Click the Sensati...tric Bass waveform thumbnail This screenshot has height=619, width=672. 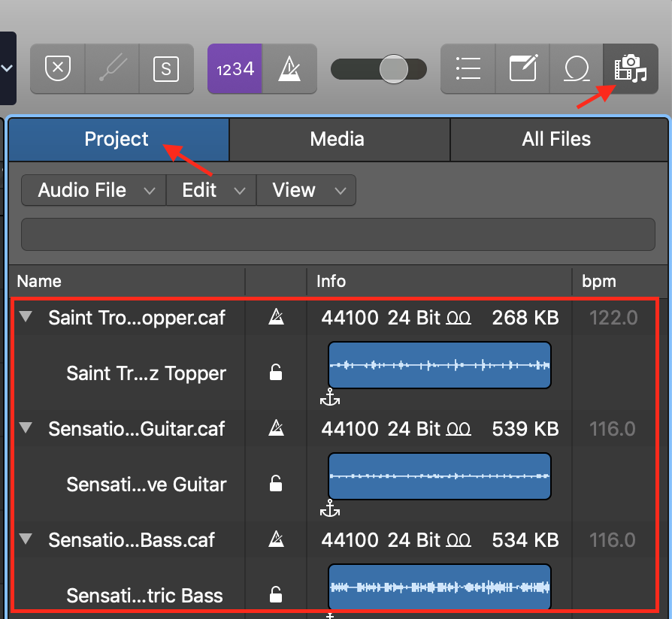pyautogui.click(x=439, y=587)
